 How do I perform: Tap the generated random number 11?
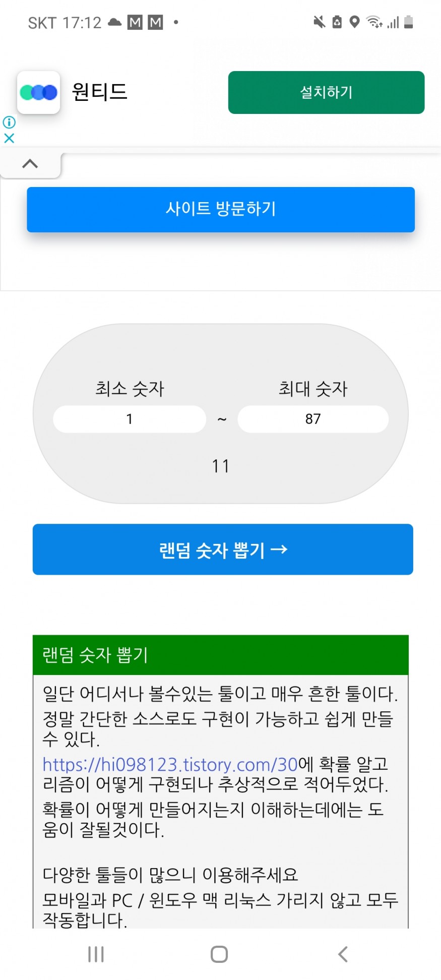coord(221,466)
